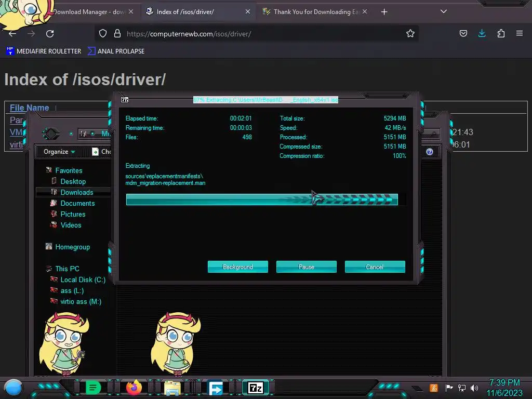The width and height of the screenshot is (532, 399).
Task: Click the Firefox address bar URL
Action: coord(189,34)
